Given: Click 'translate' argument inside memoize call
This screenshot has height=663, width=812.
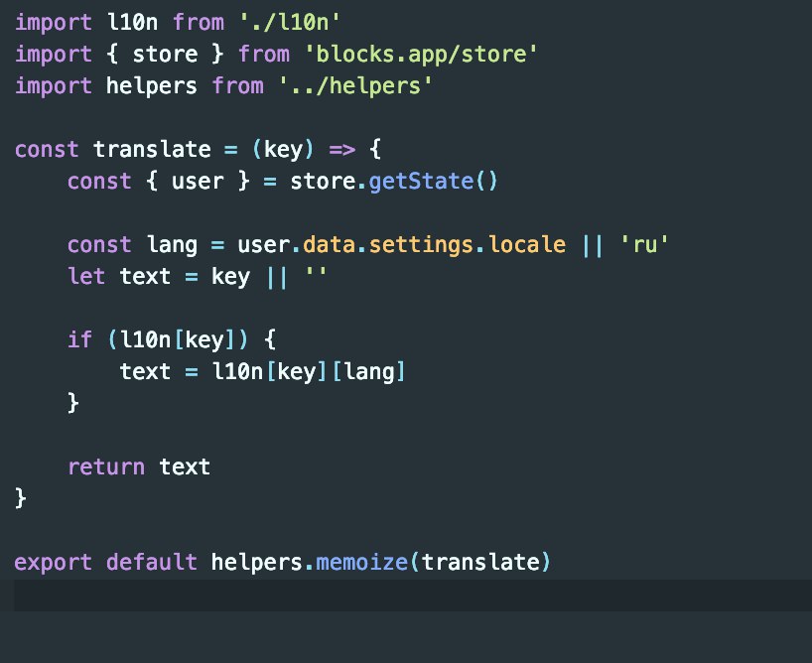Looking at the screenshot, I should pos(480,562).
